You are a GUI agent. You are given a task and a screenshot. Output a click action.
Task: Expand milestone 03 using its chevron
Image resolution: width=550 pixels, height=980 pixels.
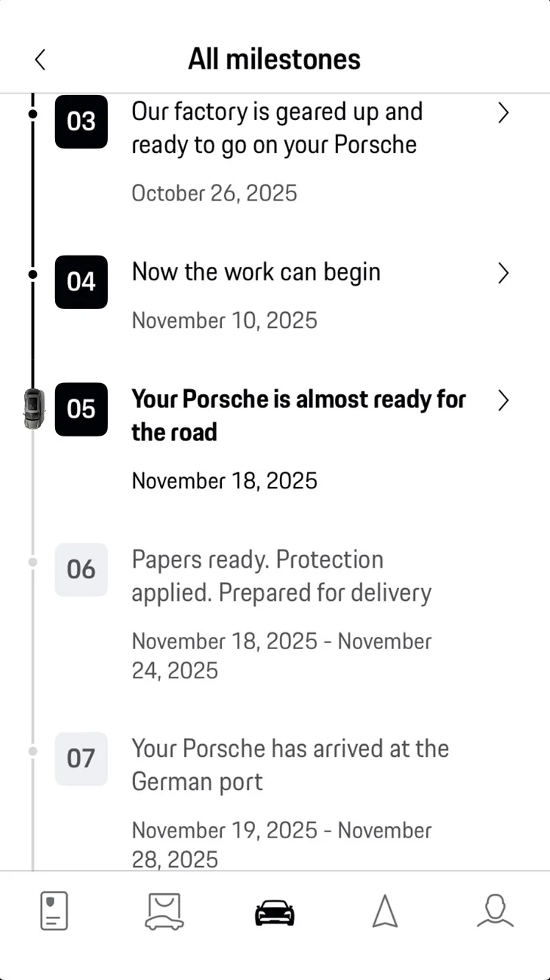click(502, 112)
